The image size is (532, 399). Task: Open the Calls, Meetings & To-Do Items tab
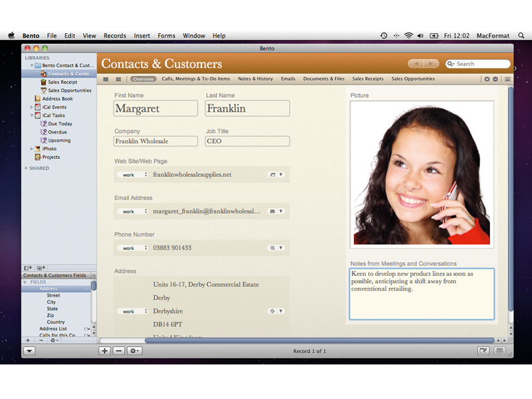tap(196, 78)
